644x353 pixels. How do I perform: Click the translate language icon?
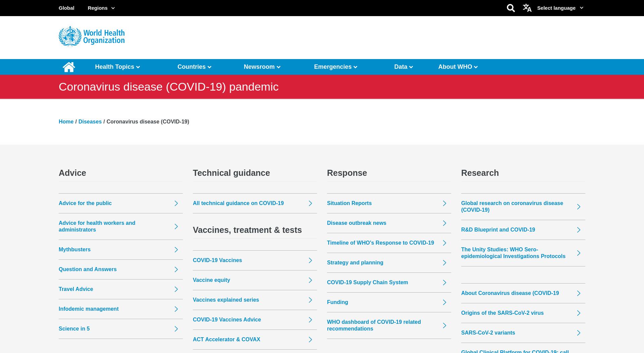pos(527,8)
